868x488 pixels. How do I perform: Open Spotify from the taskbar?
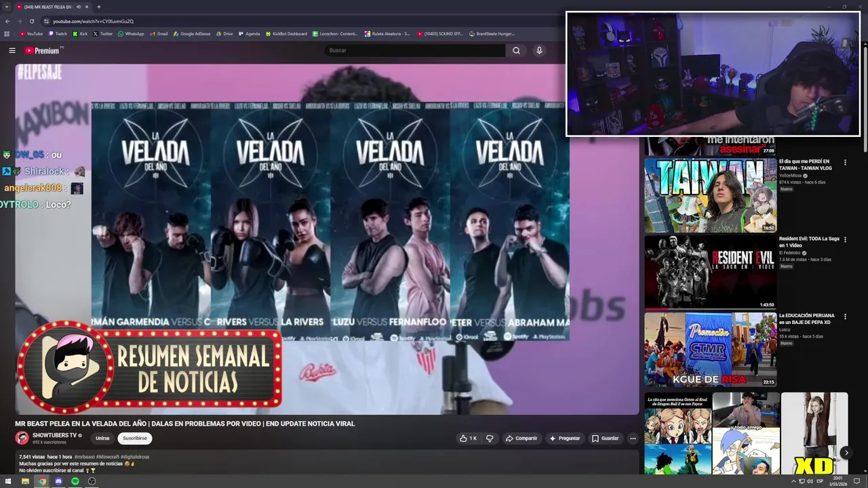pos(75,481)
